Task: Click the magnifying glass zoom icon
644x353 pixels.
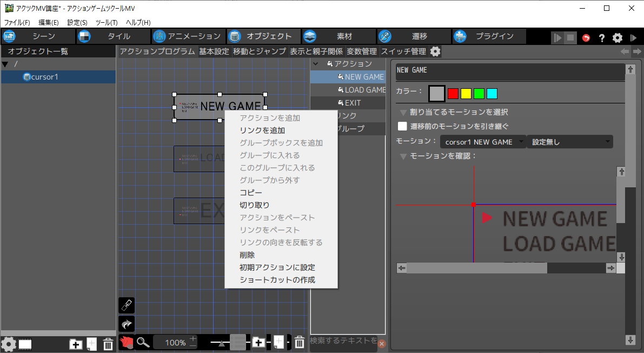Action: [143, 342]
